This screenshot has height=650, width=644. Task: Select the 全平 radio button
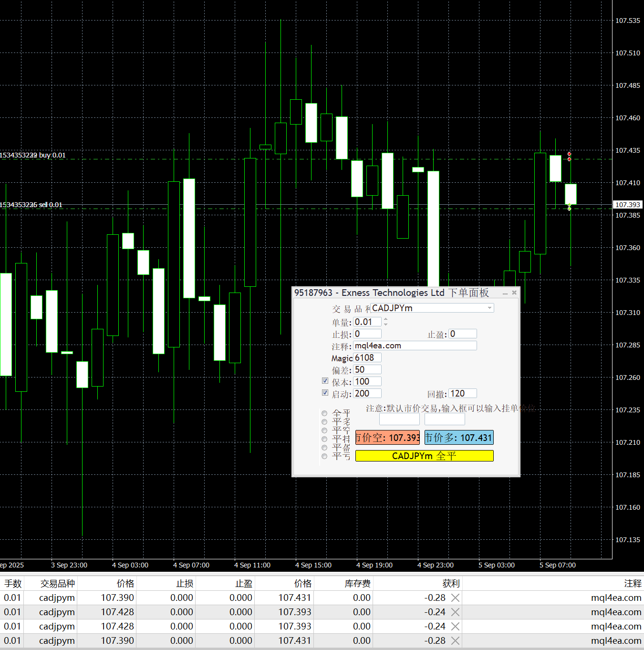point(324,413)
